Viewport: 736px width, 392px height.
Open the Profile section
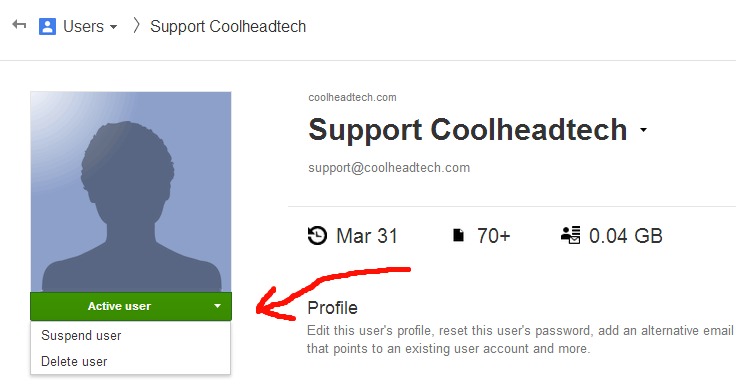pos(332,308)
